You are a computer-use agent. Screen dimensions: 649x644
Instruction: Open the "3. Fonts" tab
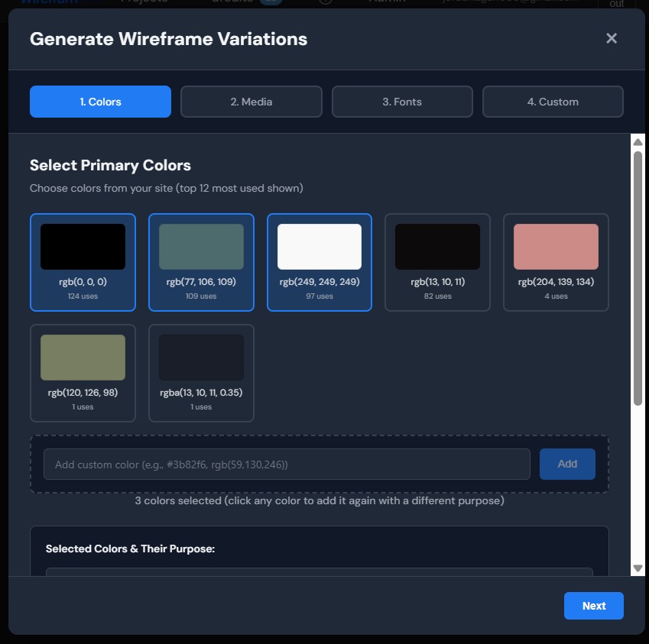(x=402, y=101)
